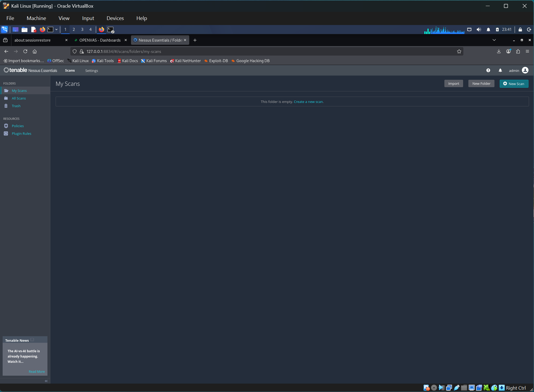Viewport: 534px width, 392px height.
Task: Open the Firefox home page button
Action: (x=35, y=51)
